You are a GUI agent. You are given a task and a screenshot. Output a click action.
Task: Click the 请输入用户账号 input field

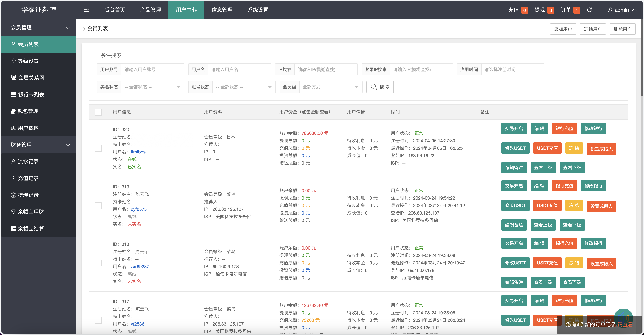[x=152, y=69]
